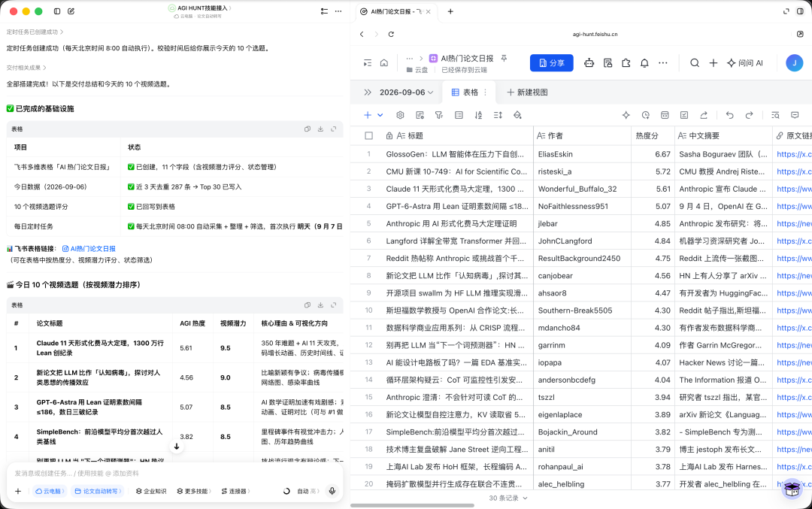Toggle the select-all checkbox in table header
The width and height of the screenshot is (812, 509).
368,135
